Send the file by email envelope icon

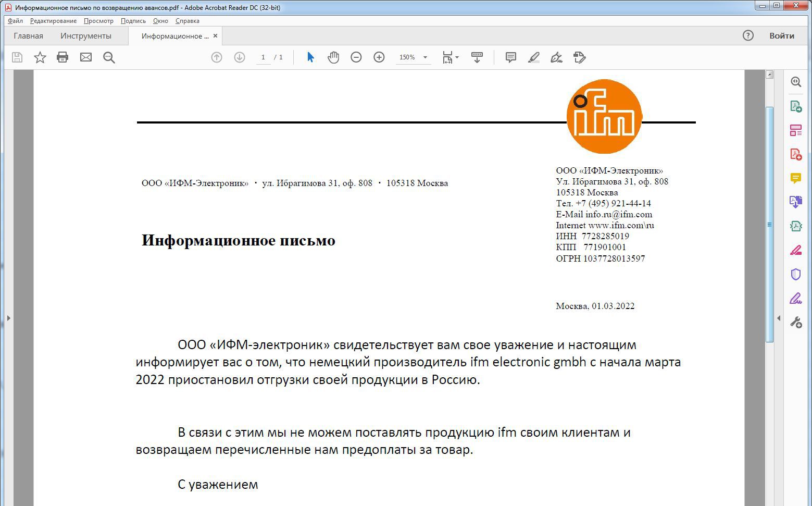coord(86,57)
